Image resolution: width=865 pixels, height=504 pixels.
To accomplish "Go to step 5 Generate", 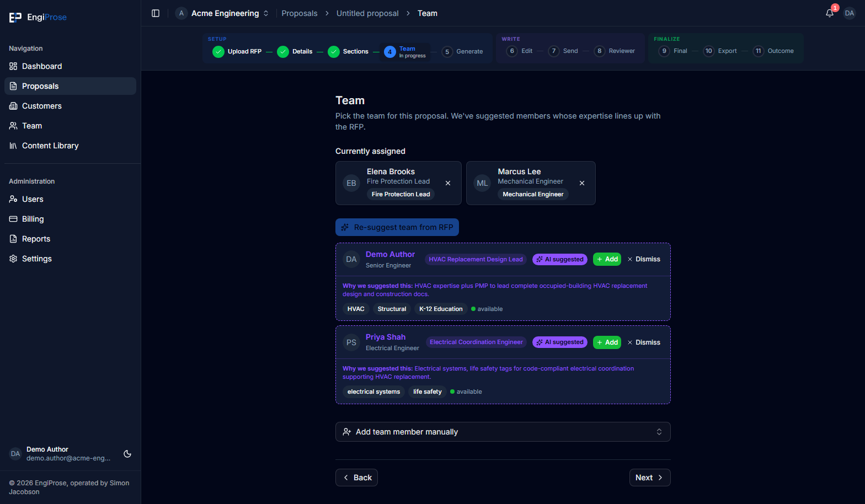I will coord(462,51).
